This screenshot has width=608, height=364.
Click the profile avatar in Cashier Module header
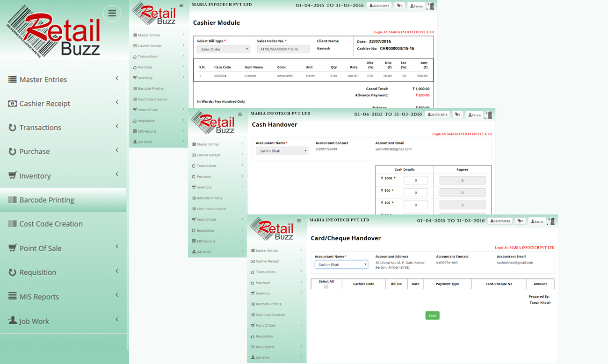(x=430, y=6)
